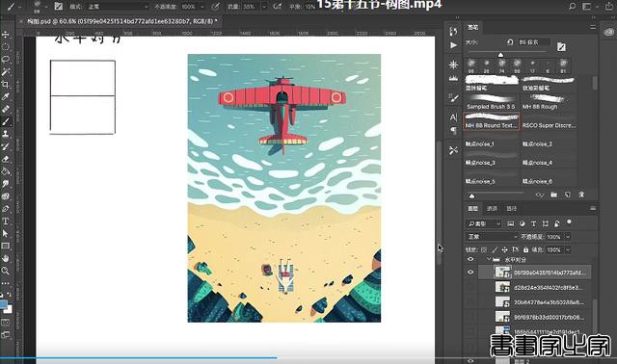Delete brush trash icon
This screenshot has height=364, width=617.
coord(581,195)
